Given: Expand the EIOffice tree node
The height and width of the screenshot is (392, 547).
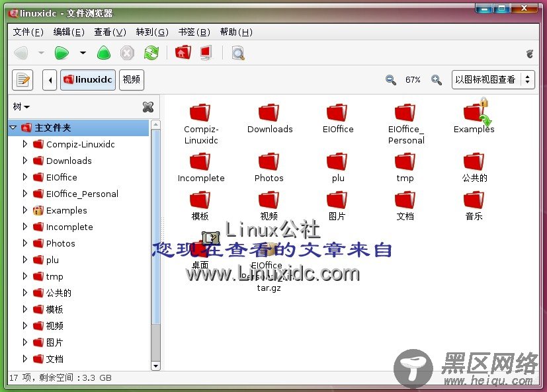Looking at the screenshot, I should (24, 176).
